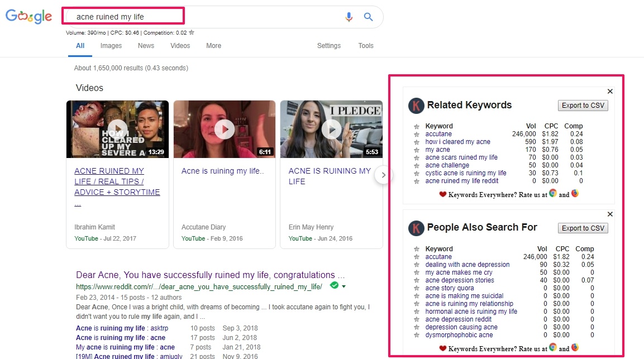Play the 13:29 severe acne video thumbnail

pyautogui.click(x=117, y=129)
